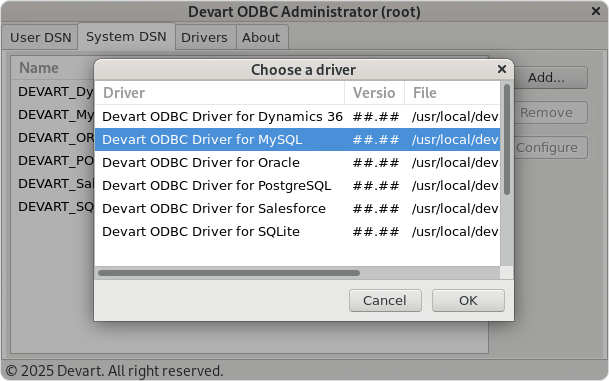Select the System DSN tab
Viewport: 609px width, 381px height.
point(126,37)
